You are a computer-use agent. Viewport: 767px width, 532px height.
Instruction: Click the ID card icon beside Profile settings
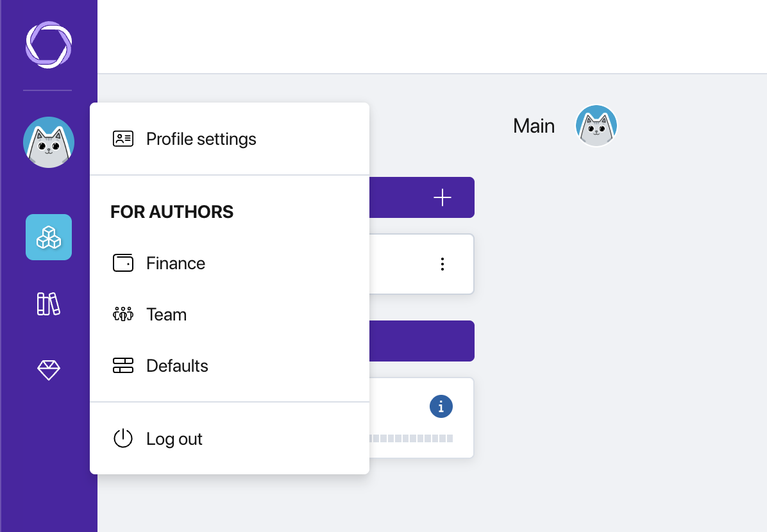point(122,139)
